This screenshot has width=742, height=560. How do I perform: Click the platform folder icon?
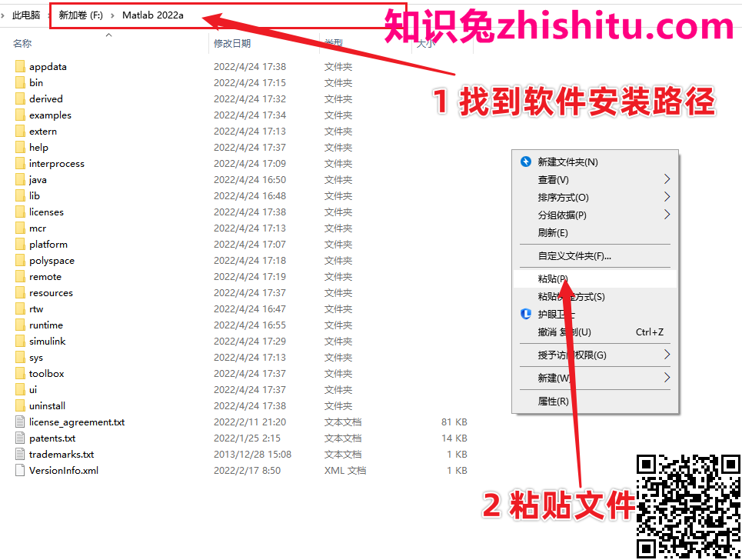(20, 245)
